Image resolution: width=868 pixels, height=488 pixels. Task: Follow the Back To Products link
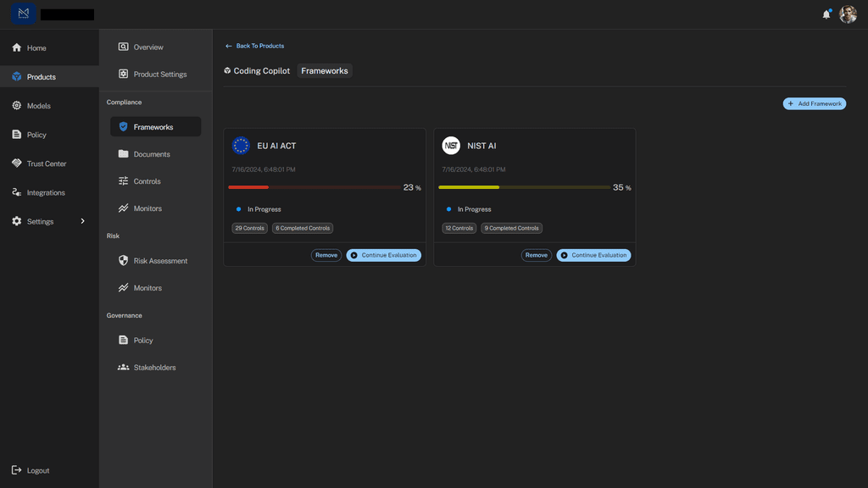pyautogui.click(x=259, y=46)
